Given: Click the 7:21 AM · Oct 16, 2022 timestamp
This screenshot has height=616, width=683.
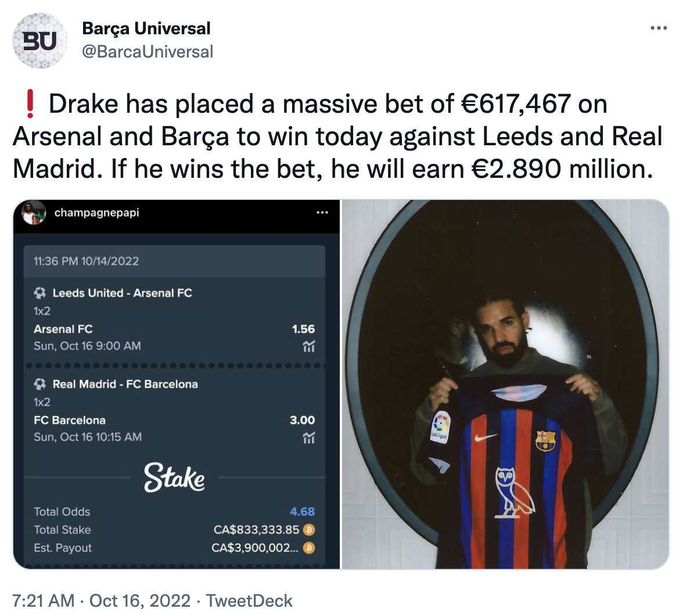Looking at the screenshot, I should pos(101,601).
